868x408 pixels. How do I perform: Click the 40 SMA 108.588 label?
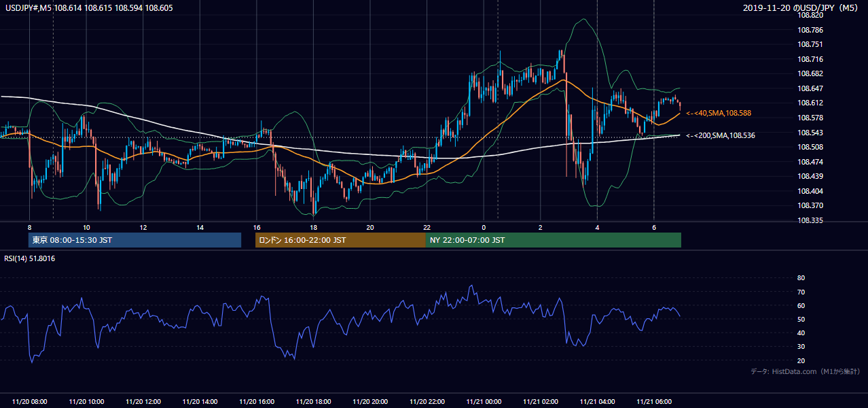[719, 113]
